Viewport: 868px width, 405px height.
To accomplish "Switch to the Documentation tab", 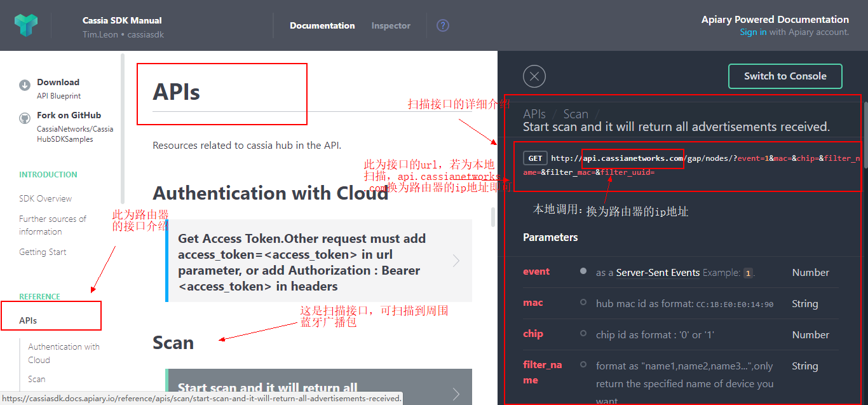I will pyautogui.click(x=322, y=26).
